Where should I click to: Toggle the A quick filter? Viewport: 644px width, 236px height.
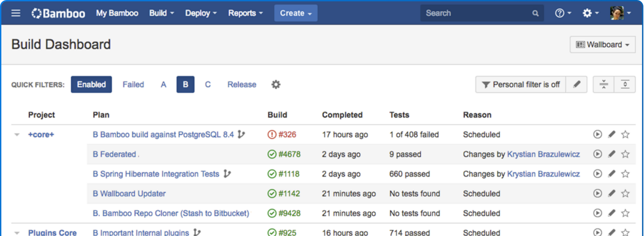(x=164, y=84)
